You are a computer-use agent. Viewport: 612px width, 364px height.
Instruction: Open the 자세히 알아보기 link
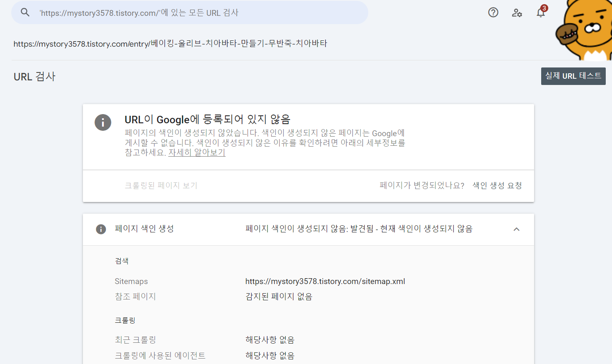pyautogui.click(x=197, y=152)
